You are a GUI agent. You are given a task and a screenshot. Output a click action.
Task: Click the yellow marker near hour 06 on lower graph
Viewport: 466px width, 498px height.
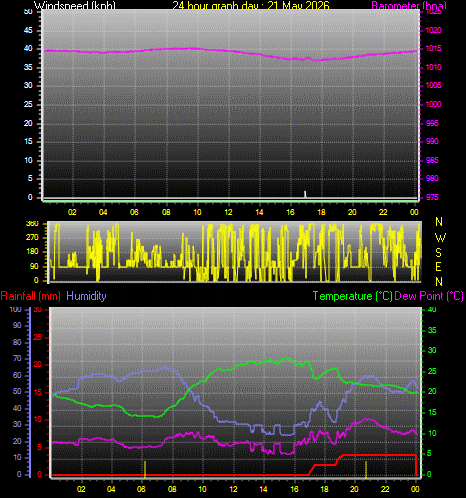[x=145, y=469]
